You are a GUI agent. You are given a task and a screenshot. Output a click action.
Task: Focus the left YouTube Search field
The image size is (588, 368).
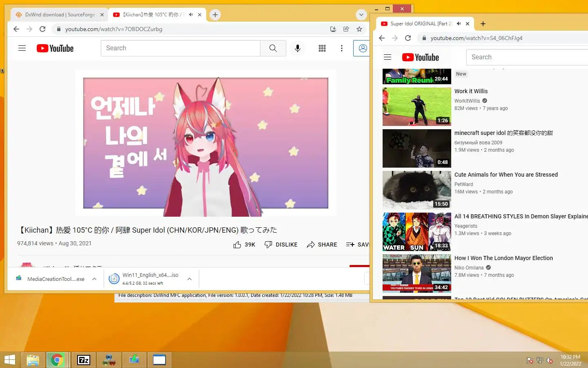[180, 48]
